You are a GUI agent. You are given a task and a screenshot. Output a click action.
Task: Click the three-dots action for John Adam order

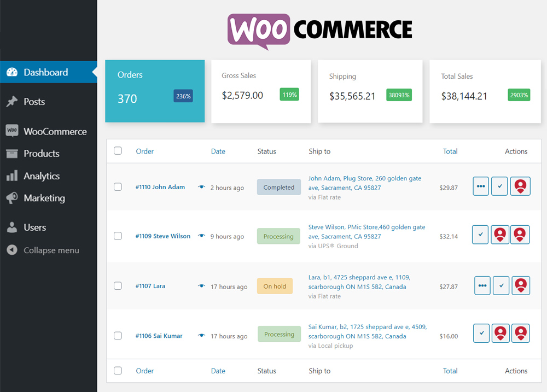[481, 186]
